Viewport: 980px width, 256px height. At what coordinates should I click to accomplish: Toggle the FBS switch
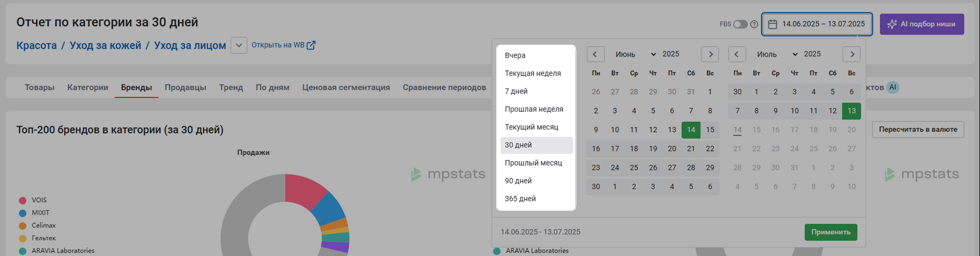pos(740,24)
